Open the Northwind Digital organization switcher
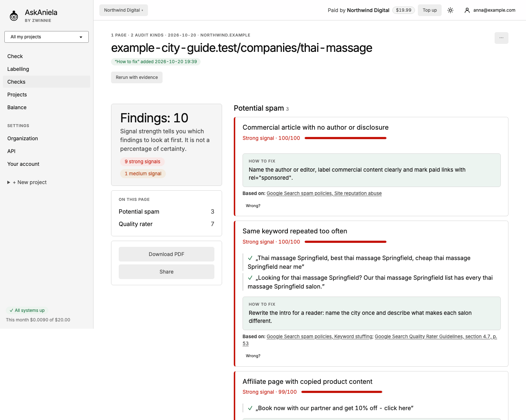The width and height of the screenshot is (526, 420). tap(123, 10)
